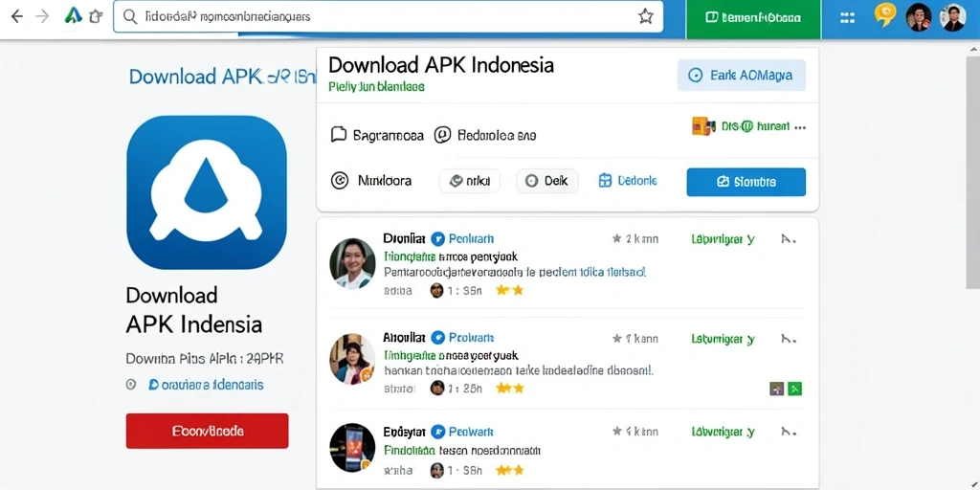The image size is (980, 490).
Task: Select yellow stars rating in first review
Action: [509, 290]
